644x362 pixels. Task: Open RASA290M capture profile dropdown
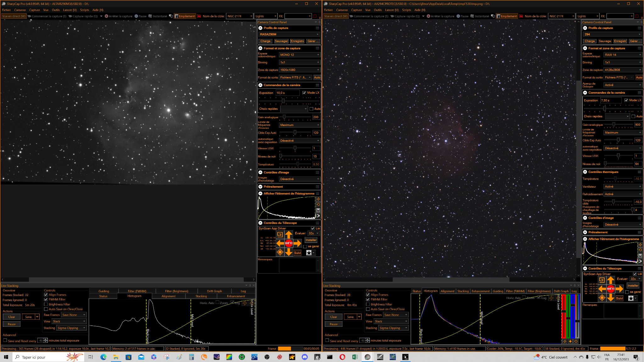pos(289,34)
